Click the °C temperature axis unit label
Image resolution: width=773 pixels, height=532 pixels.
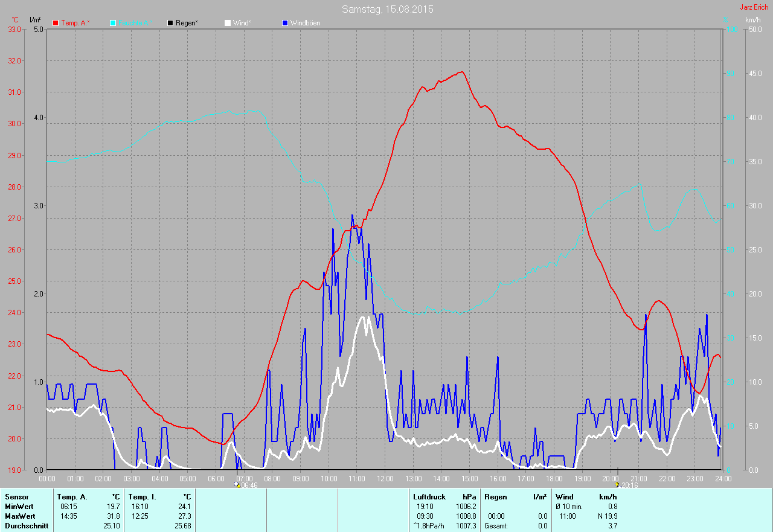pyautogui.click(x=15, y=20)
